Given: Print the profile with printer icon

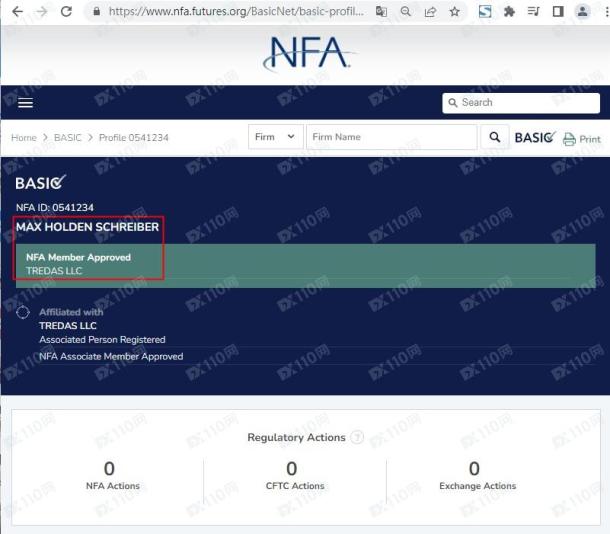Looking at the screenshot, I should 569,139.
